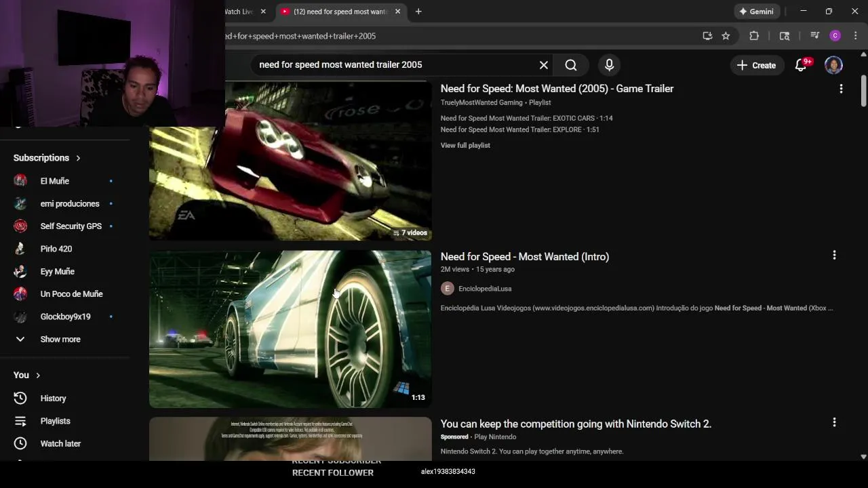The height and width of the screenshot is (488, 868).
Task: Open the Nintendo Switch 2 ad thumbnail
Action: (290, 439)
